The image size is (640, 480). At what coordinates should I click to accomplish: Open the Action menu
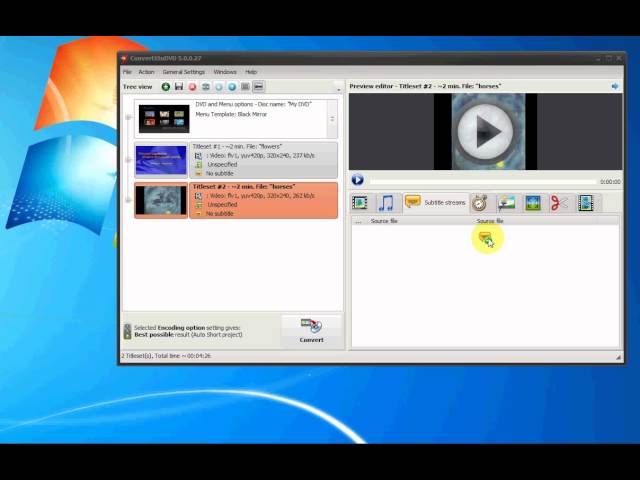click(x=146, y=72)
